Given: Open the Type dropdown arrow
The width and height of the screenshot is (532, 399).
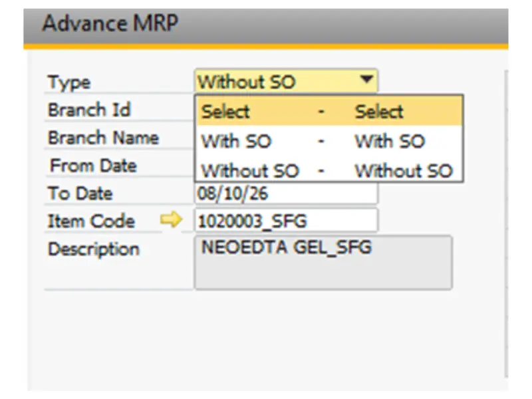Looking at the screenshot, I should (x=366, y=80).
